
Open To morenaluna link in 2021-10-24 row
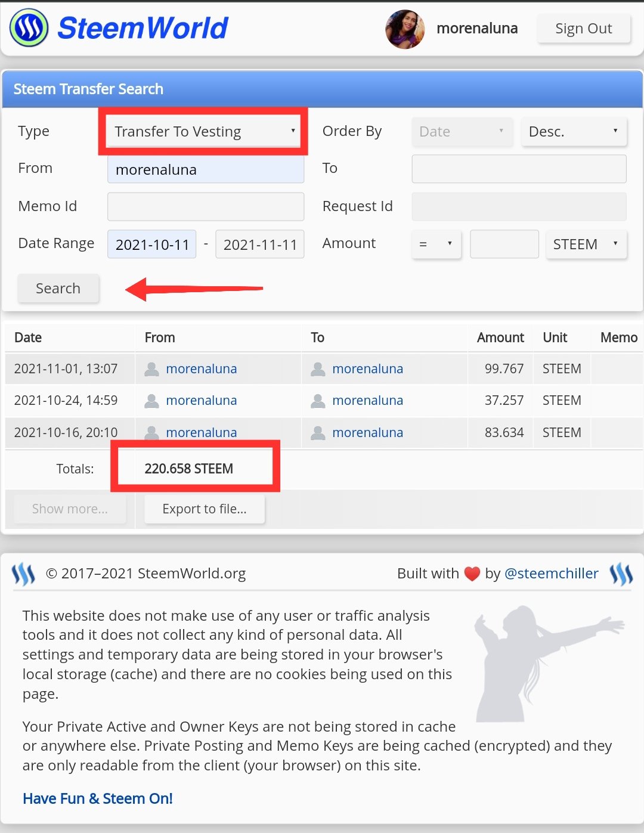(368, 401)
